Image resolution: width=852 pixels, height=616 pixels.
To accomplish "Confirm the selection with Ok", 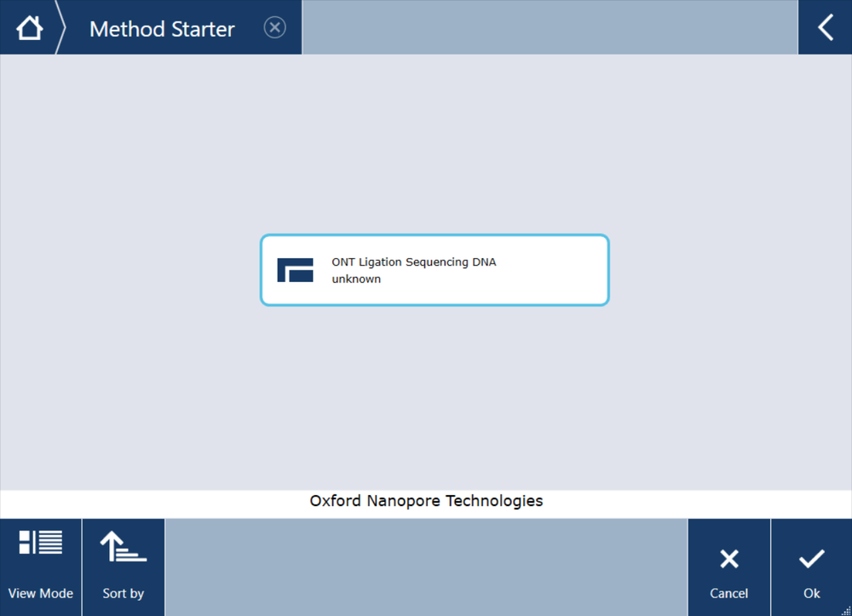I will pos(811,567).
